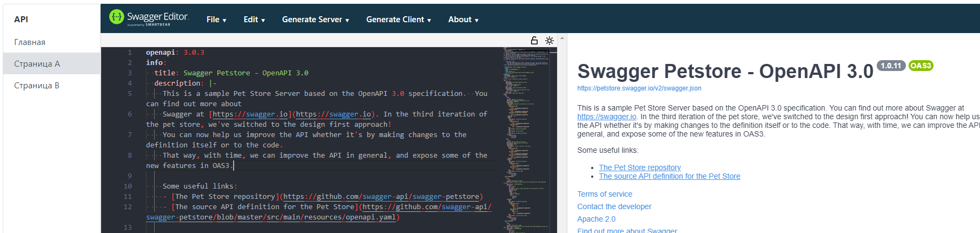This screenshot has width=980, height=233.
Task: Click line number 1 in the gutter
Action: 130,53
